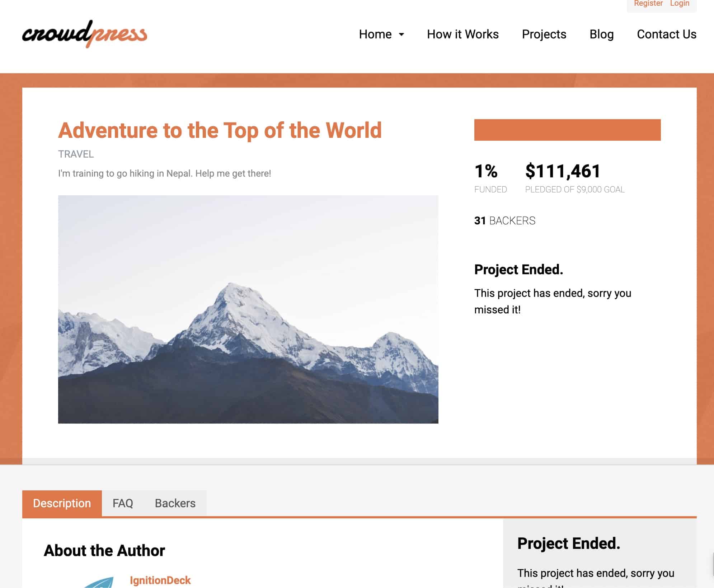Screen dimensions: 714x588
Task: Click the Adventure to the Top of the World title
Action: [220, 130]
